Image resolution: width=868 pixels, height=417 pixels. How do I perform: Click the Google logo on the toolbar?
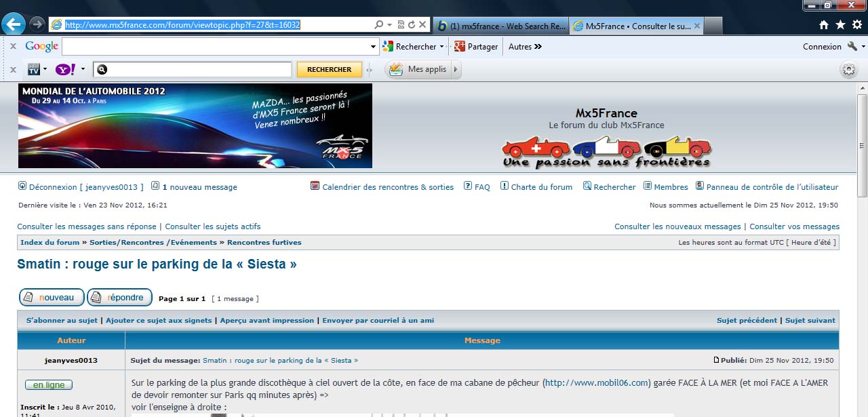42,47
